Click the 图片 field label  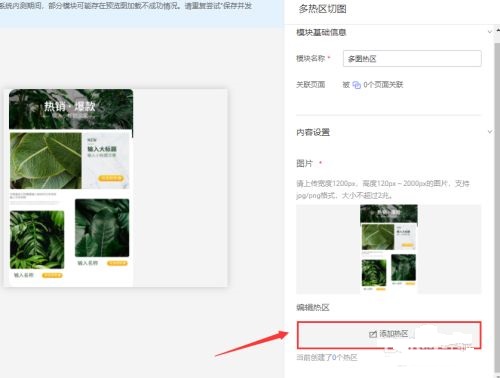tap(305, 163)
